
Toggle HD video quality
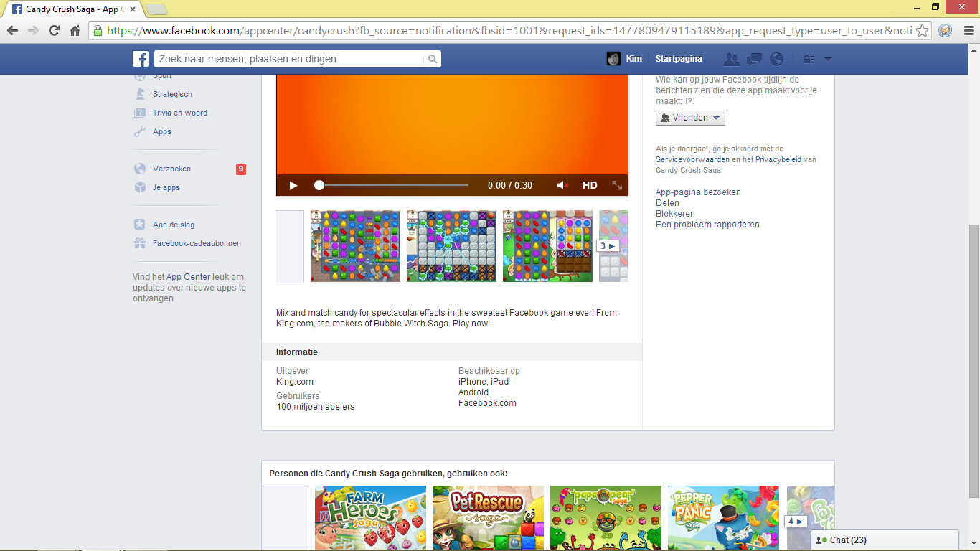(x=590, y=185)
